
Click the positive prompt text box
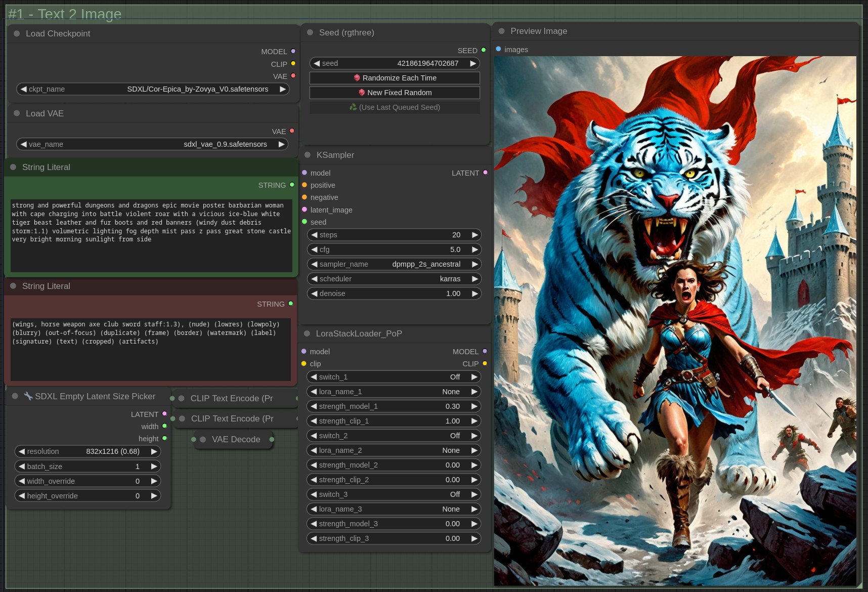[x=151, y=235]
